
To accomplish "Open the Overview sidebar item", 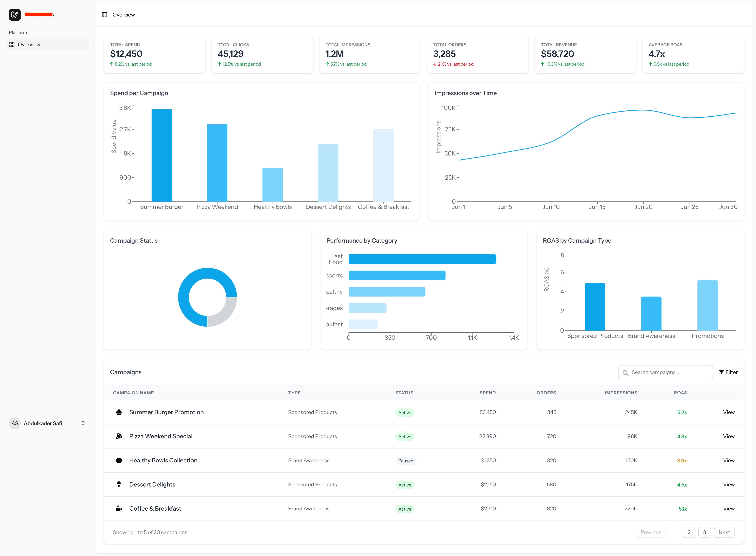I will pos(29,44).
